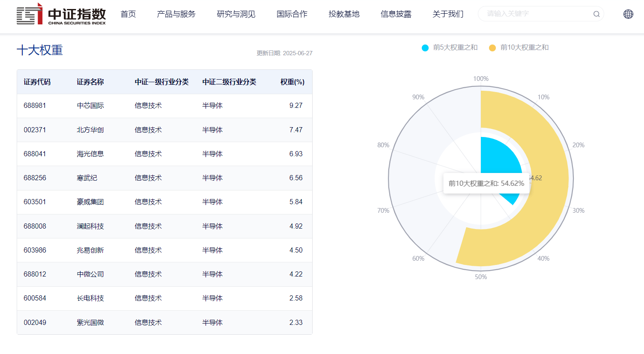Toggle the 前5大权重之和 legend series
This screenshot has height=354, width=644.
[450, 48]
